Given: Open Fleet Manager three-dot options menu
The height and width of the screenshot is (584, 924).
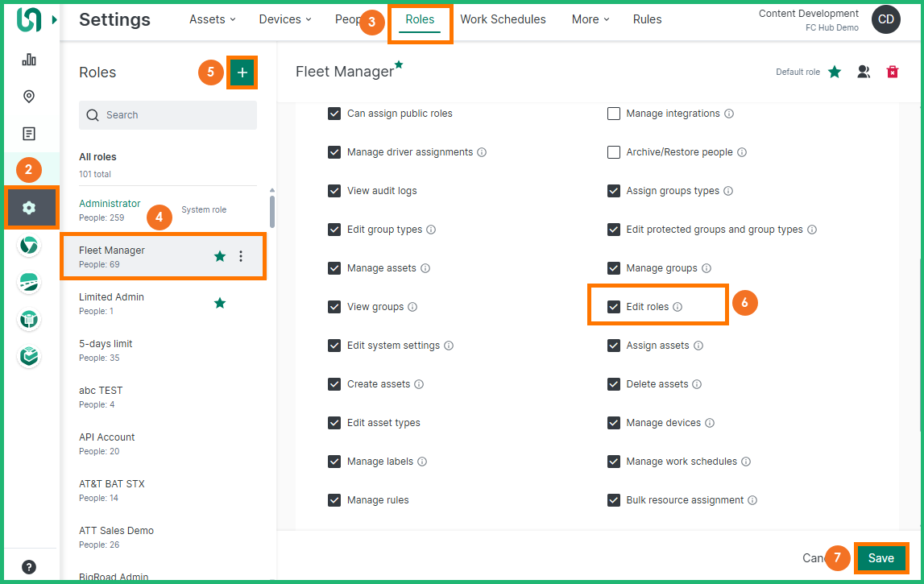Looking at the screenshot, I should pyautogui.click(x=241, y=256).
